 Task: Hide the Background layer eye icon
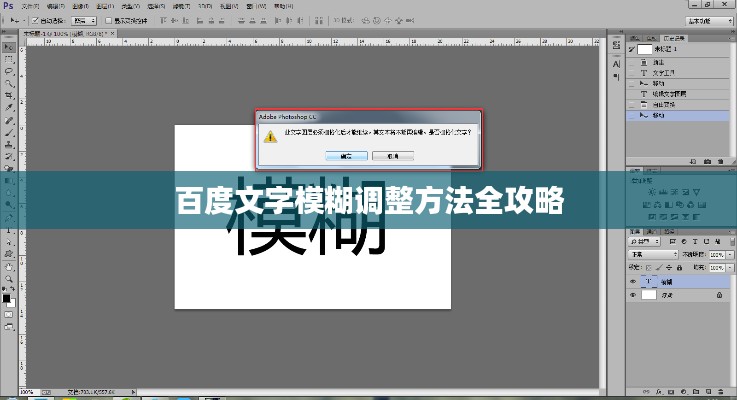(633, 296)
